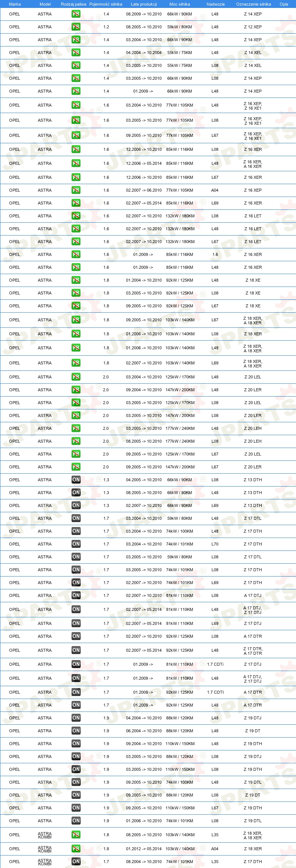Click PB icon in L48 Z 20 LEH row
296x868 pixels.
click(x=76, y=428)
